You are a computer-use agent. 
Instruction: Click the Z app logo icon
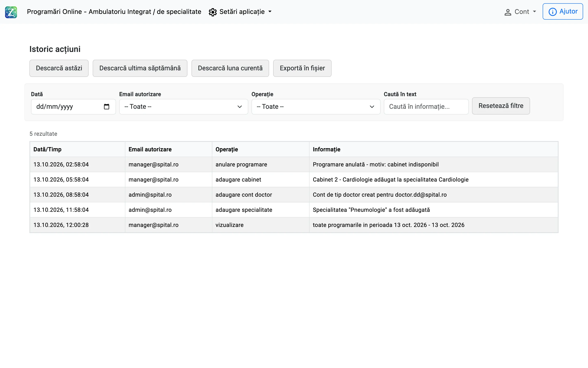tap(11, 12)
